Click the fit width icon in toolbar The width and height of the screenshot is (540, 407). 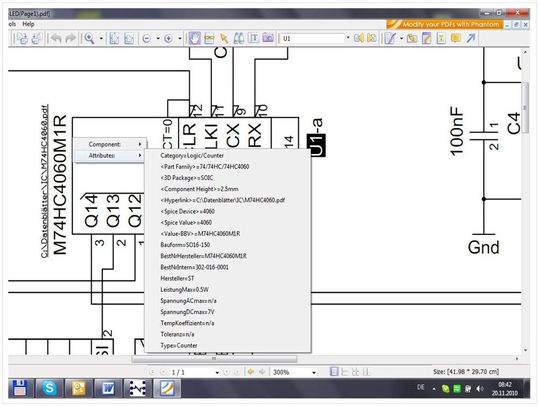click(x=129, y=39)
